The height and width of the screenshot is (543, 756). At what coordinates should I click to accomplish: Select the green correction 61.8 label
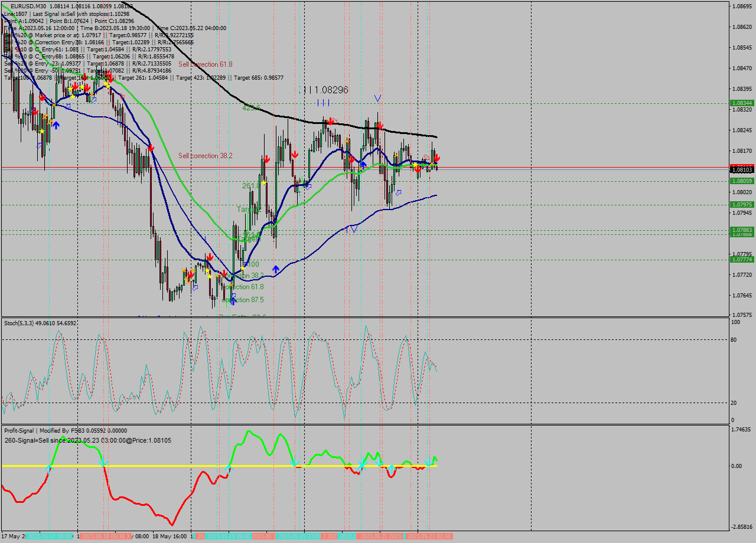tap(243, 287)
